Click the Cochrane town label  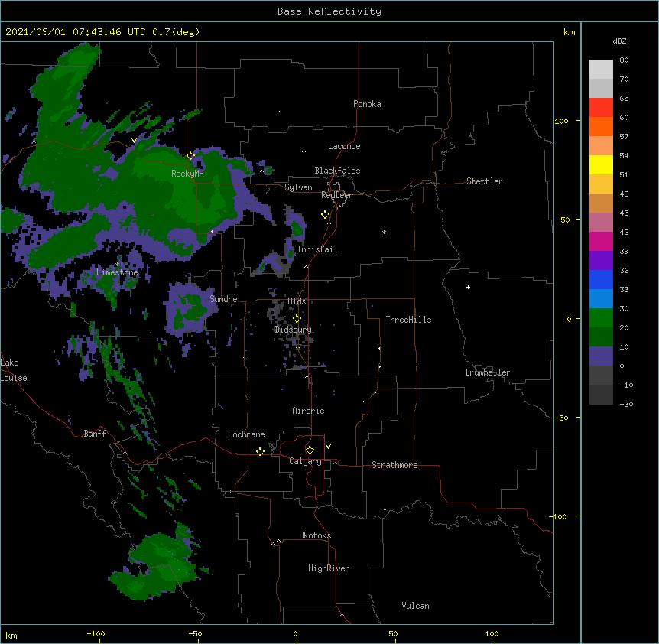(246, 434)
